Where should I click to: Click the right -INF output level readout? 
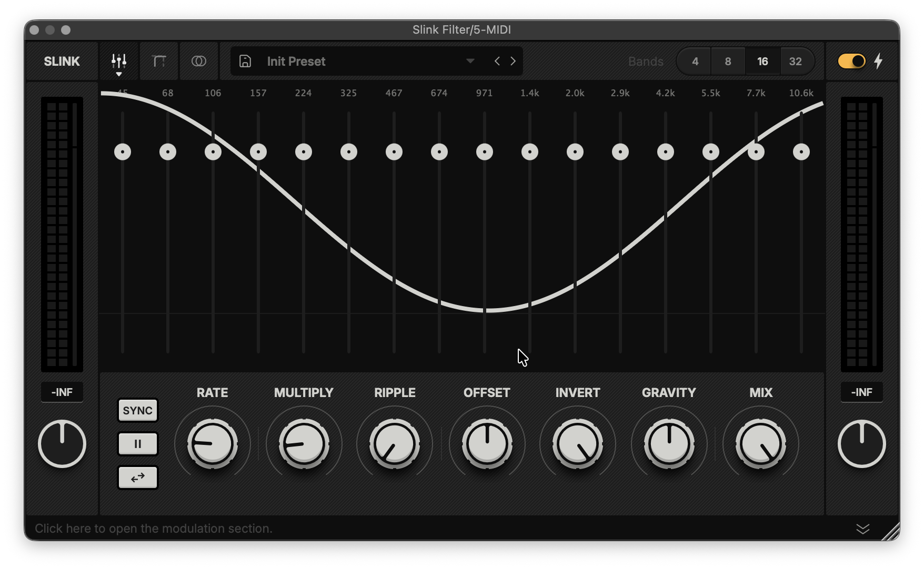coord(862,392)
